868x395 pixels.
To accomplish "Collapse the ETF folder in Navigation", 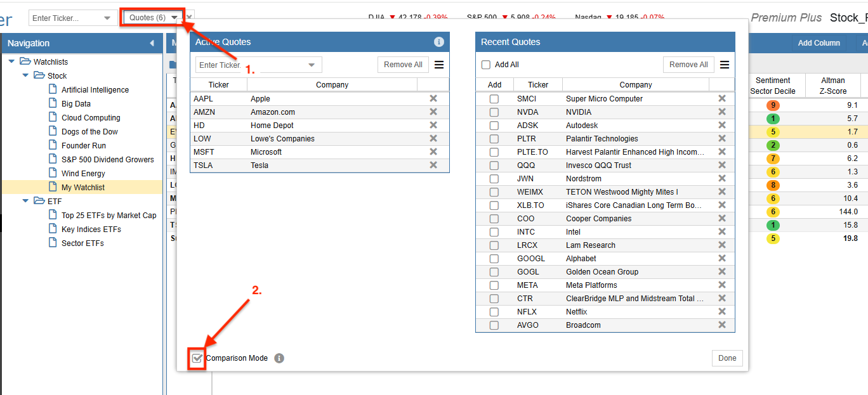I will (26, 201).
